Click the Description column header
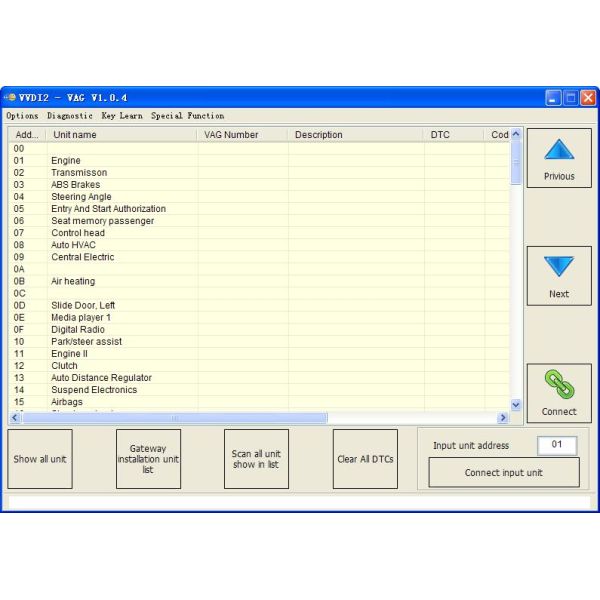 (355, 135)
